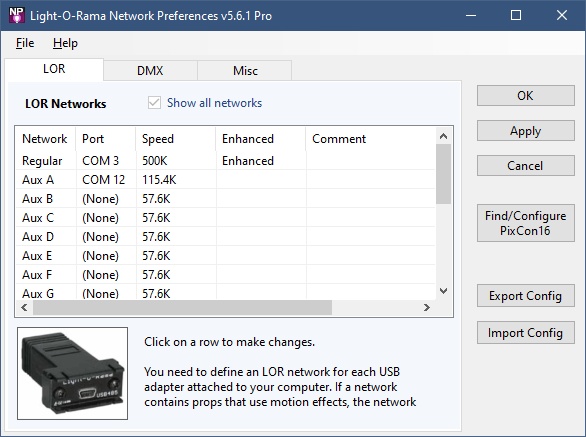Screen dimensions: 586x437
Task: Click the networks list scroll down arrow
Action: click(x=444, y=291)
